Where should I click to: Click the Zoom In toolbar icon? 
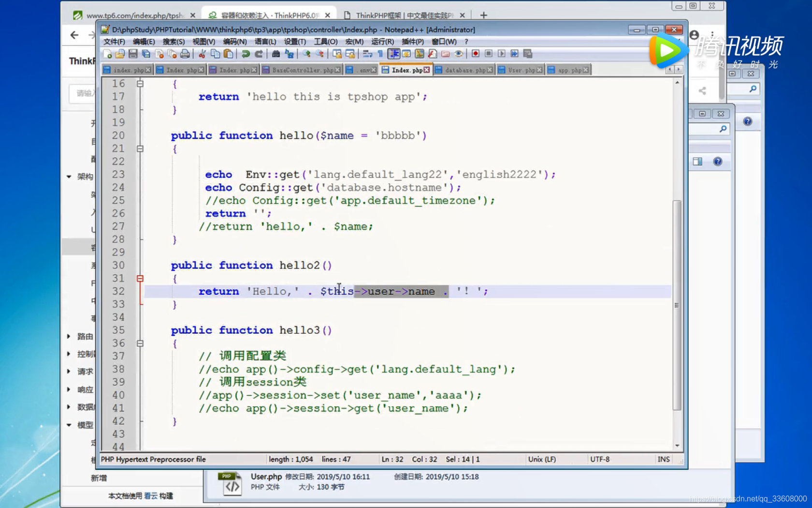point(306,54)
